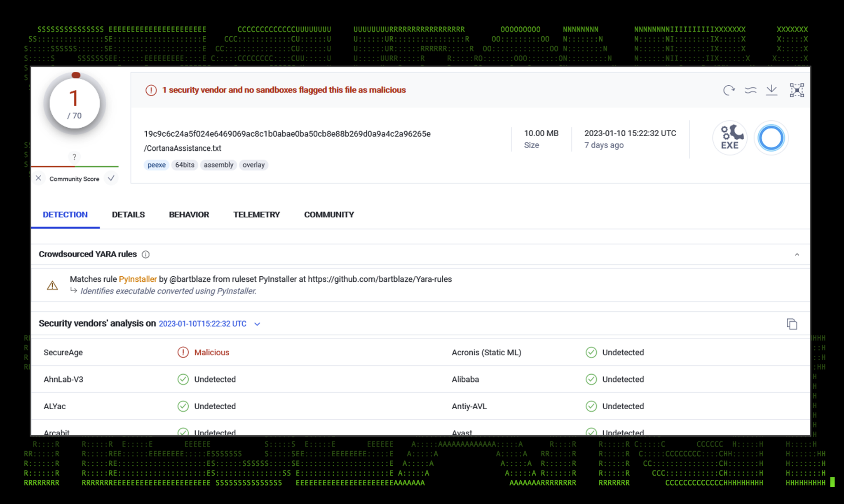Open the PyInstaller rule link
The height and width of the screenshot is (504, 844).
[x=138, y=279]
